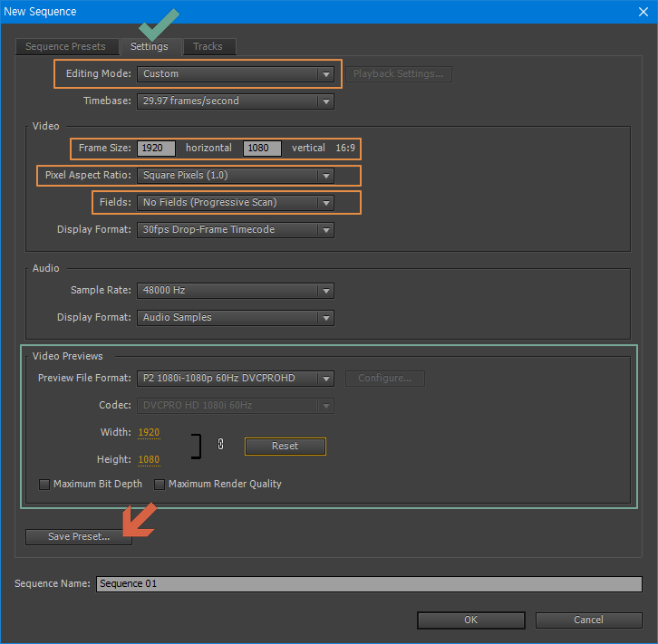
Task: Open the Pixel Aspect Ratio dropdown
Action: [x=236, y=176]
